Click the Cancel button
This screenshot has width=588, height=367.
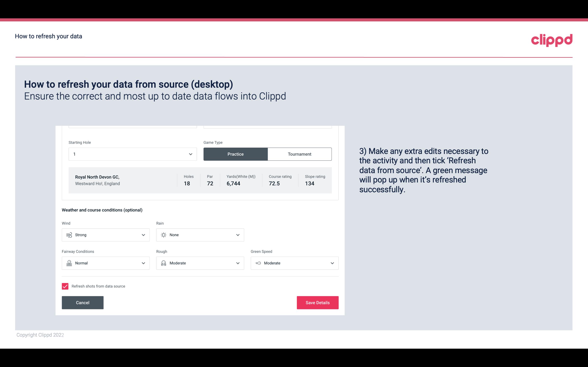coord(82,302)
